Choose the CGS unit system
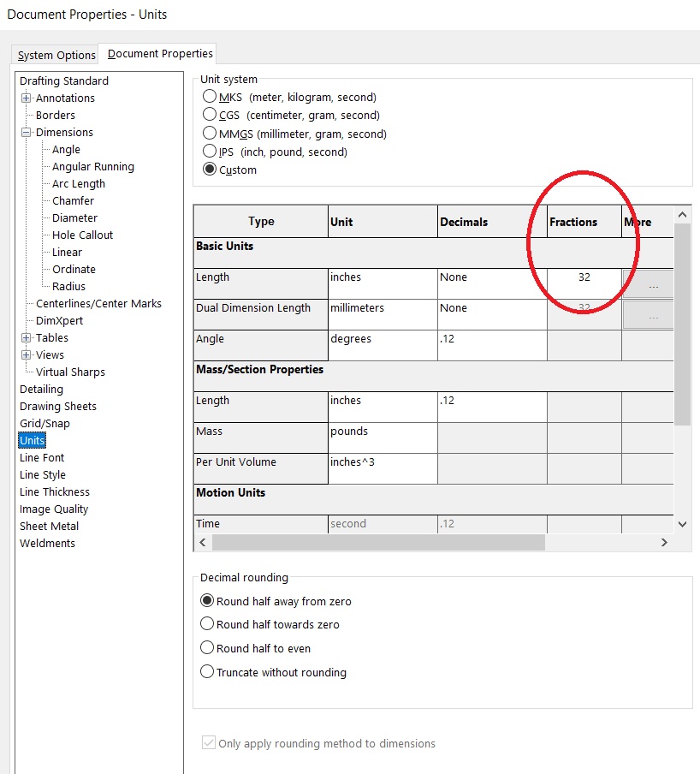This screenshot has width=700, height=774. 210,115
